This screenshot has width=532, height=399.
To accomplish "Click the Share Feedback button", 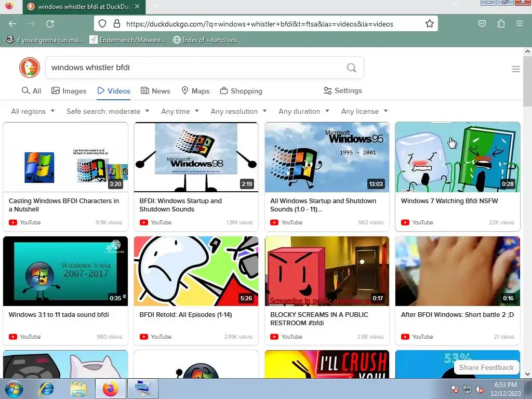I will [486, 367].
